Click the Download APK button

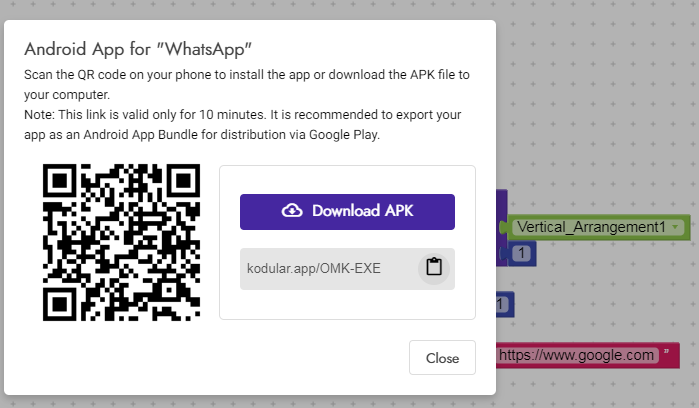pyautogui.click(x=347, y=212)
